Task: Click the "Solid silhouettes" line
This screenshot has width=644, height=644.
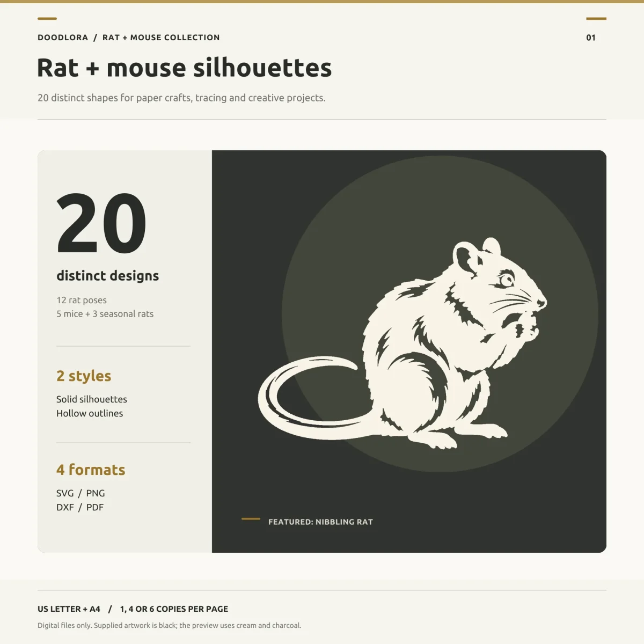Action: (92, 399)
